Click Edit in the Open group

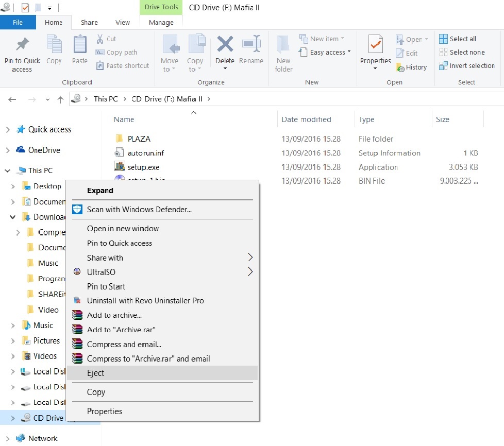click(407, 54)
